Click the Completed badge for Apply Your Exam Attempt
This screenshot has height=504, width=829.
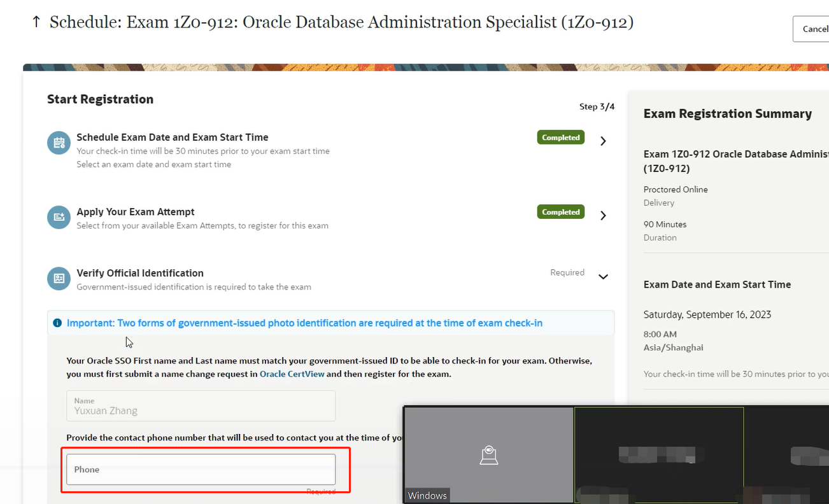coord(561,212)
